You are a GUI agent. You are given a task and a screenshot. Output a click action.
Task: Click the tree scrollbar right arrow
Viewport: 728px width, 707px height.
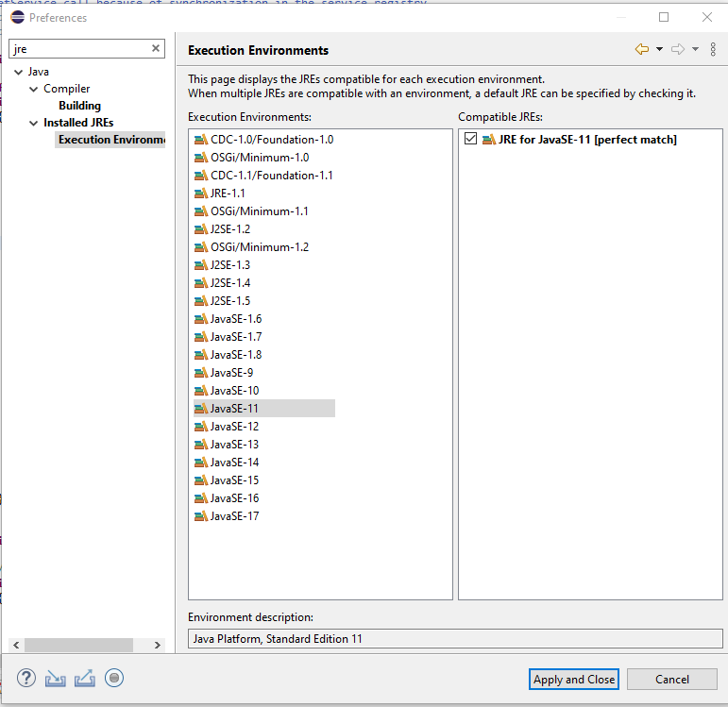coord(158,646)
